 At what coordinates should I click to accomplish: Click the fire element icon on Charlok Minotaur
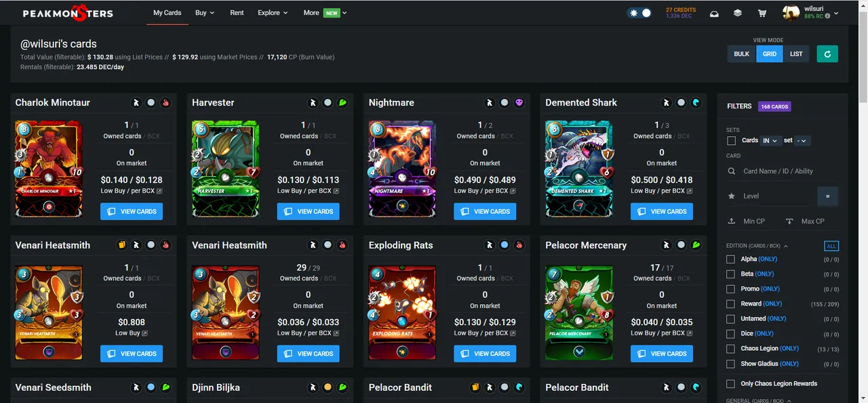pyautogui.click(x=165, y=103)
